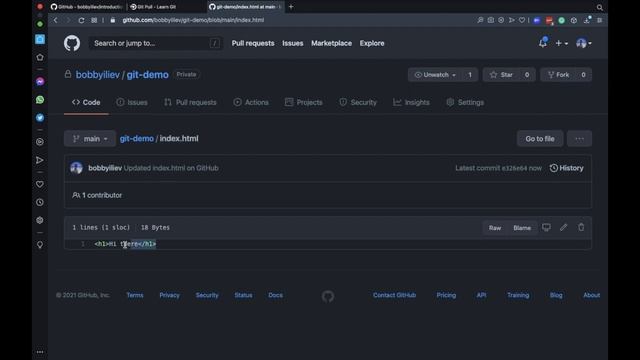Click the open-in-desktop monitor icon
This screenshot has height=360, width=640.
click(546, 227)
